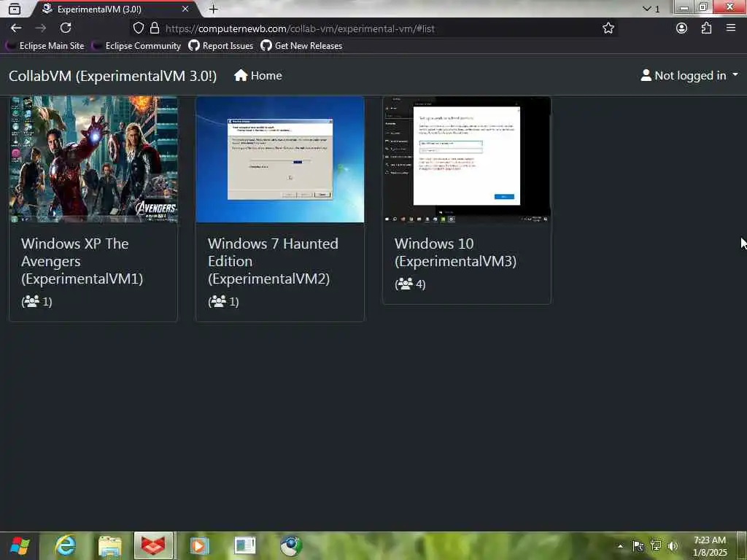747x560 pixels.
Task: Click Windows XP The Avengers (ExperimentalVM1) title
Action: [82, 261]
